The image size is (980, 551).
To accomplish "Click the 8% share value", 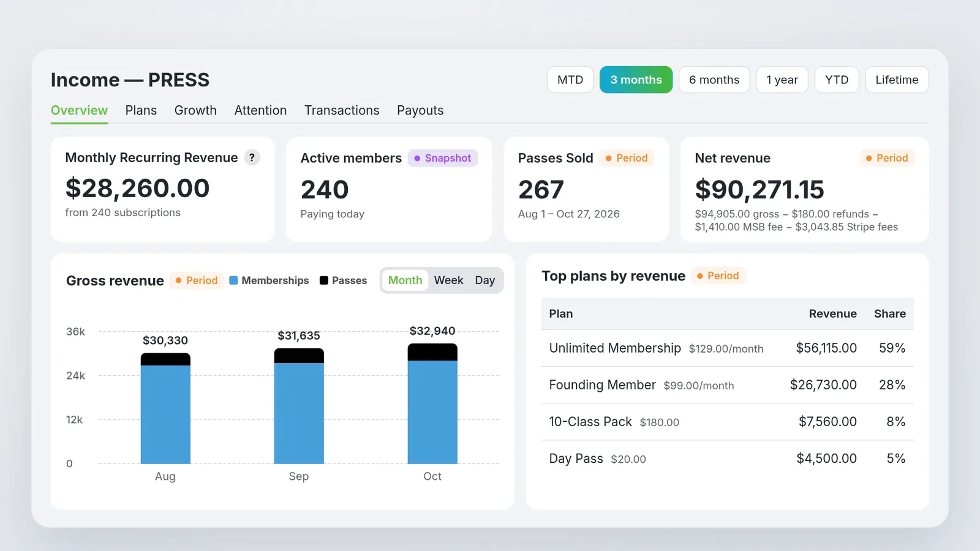I will (895, 422).
